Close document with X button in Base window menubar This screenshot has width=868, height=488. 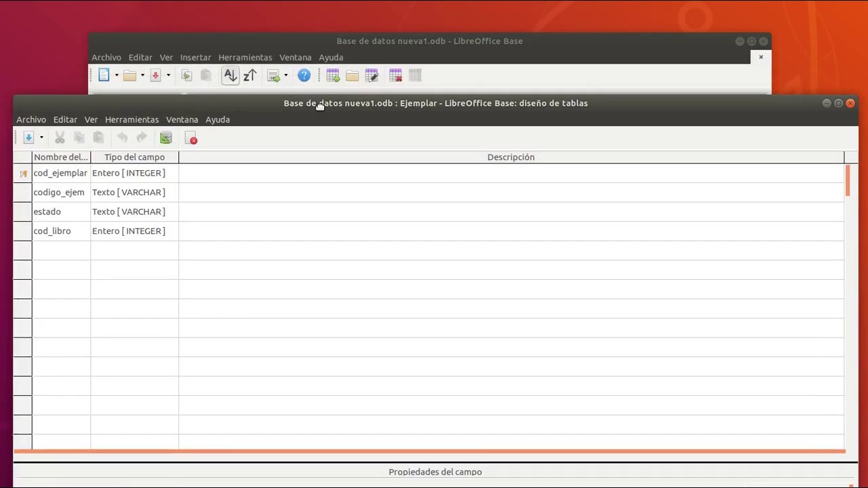(x=761, y=57)
